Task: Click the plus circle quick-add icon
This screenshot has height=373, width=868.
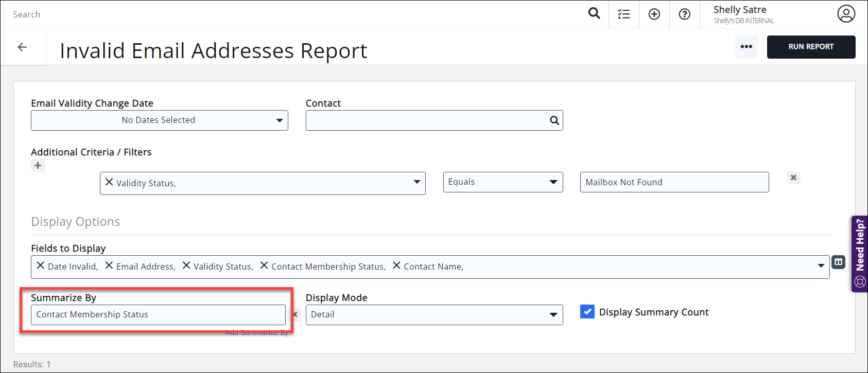Action: [x=654, y=14]
